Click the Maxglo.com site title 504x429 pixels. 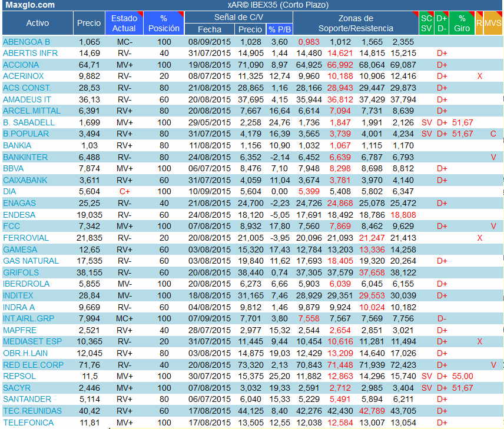(29, 5)
